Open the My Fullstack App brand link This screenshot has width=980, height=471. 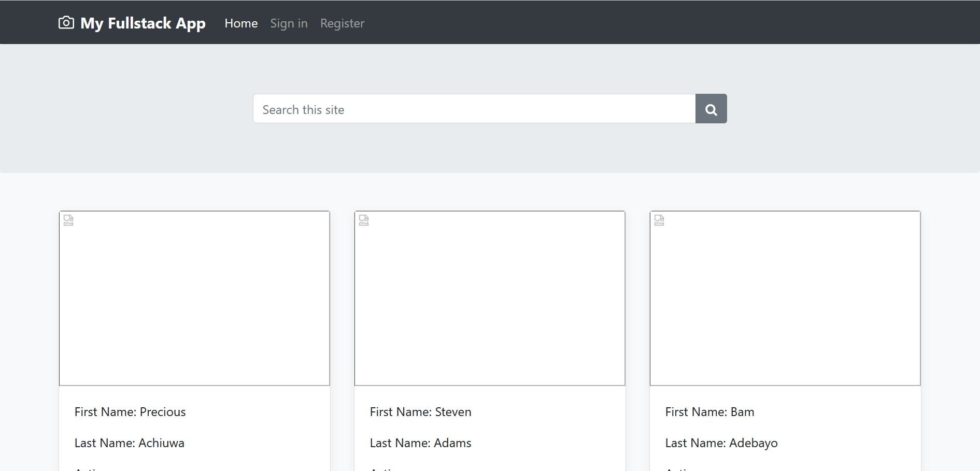(x=143, y=23)
